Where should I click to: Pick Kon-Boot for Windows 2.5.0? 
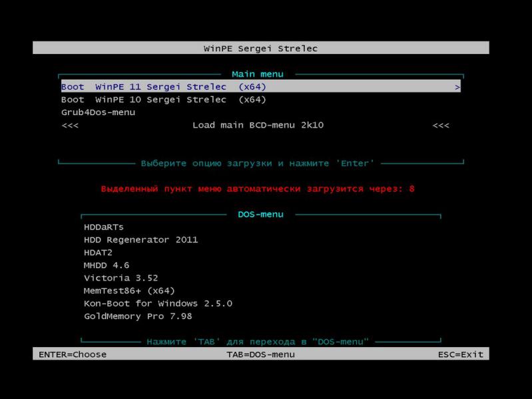click(158, 303)
